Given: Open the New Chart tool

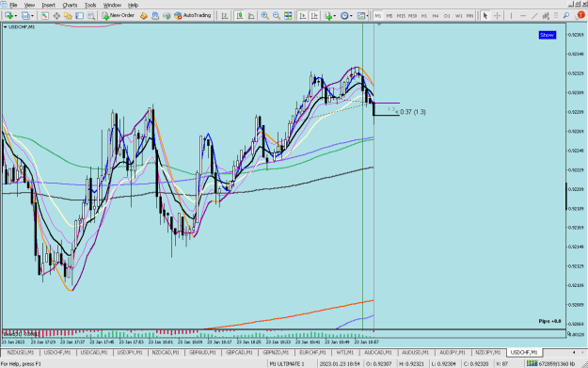Looking at the screenshot, I should click(x=8, y=16).
